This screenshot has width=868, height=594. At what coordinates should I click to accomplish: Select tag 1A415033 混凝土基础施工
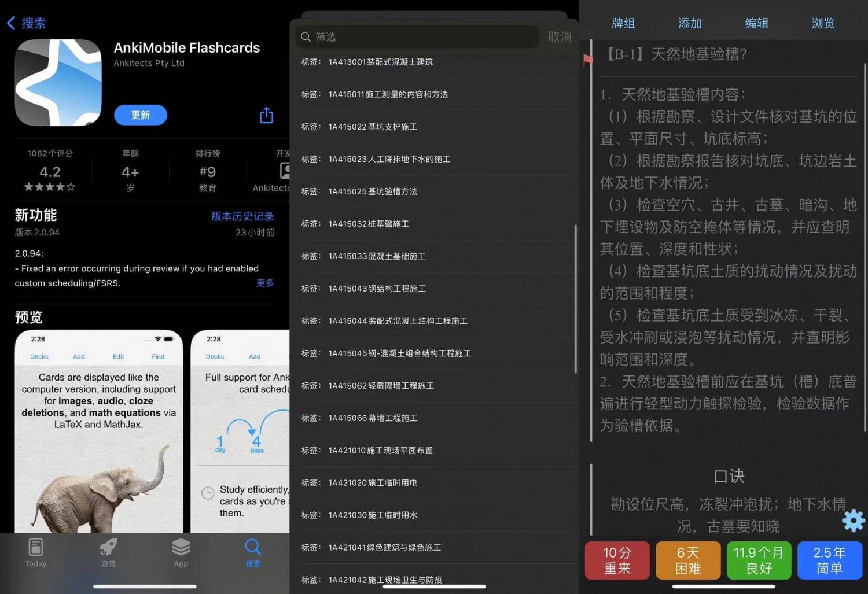click(x=434, y=256)
